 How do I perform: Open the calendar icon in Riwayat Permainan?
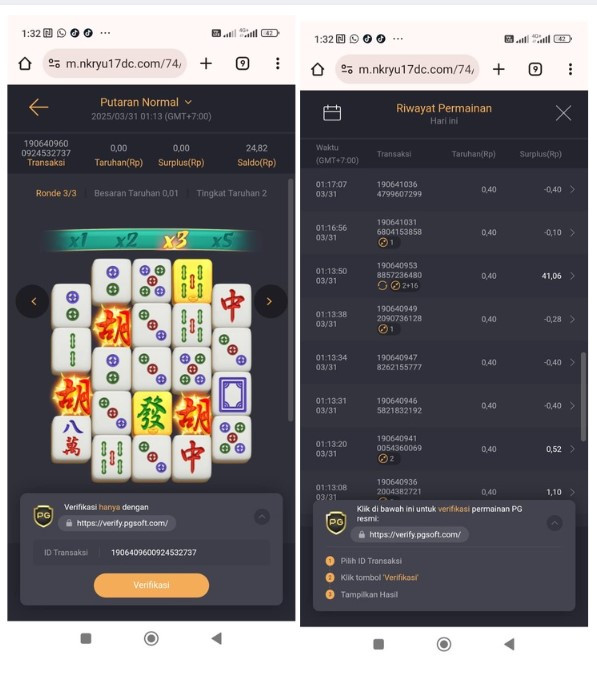tap(332, 113)
